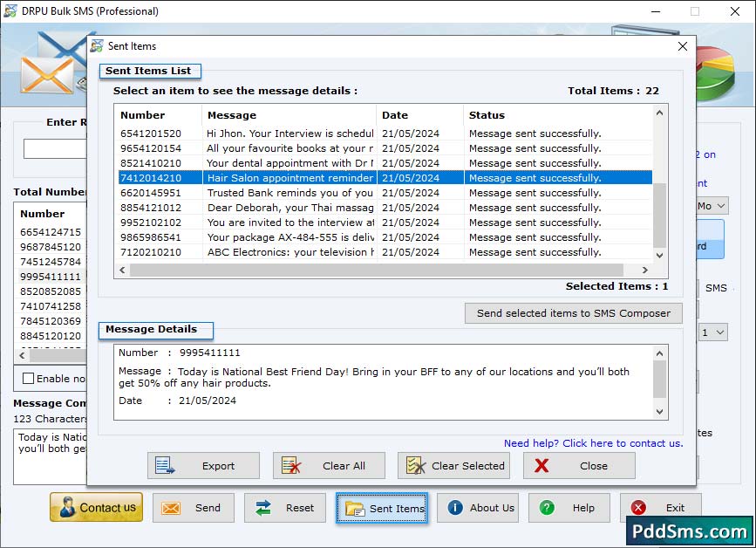
Task: Select row with number 6541201520
Action: click(385, 134)
